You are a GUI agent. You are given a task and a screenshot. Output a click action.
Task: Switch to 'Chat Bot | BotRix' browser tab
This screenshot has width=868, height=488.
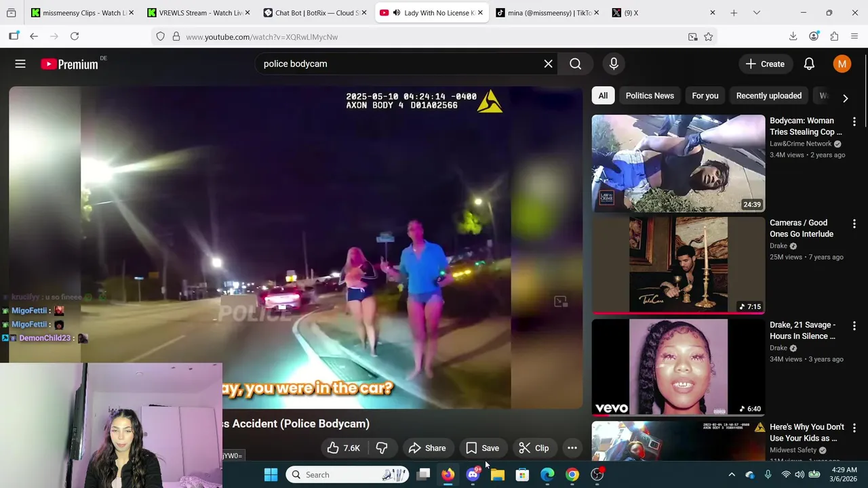pos(316,13)
